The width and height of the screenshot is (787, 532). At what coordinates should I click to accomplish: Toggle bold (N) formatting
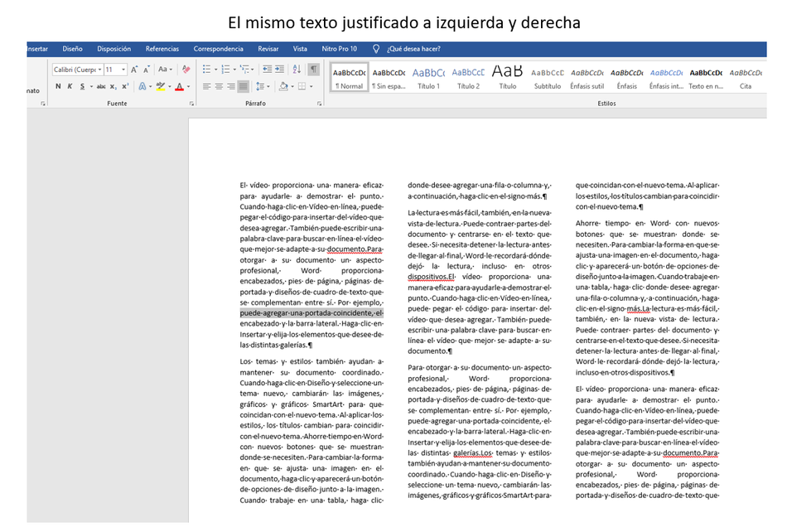coord(58,86)
